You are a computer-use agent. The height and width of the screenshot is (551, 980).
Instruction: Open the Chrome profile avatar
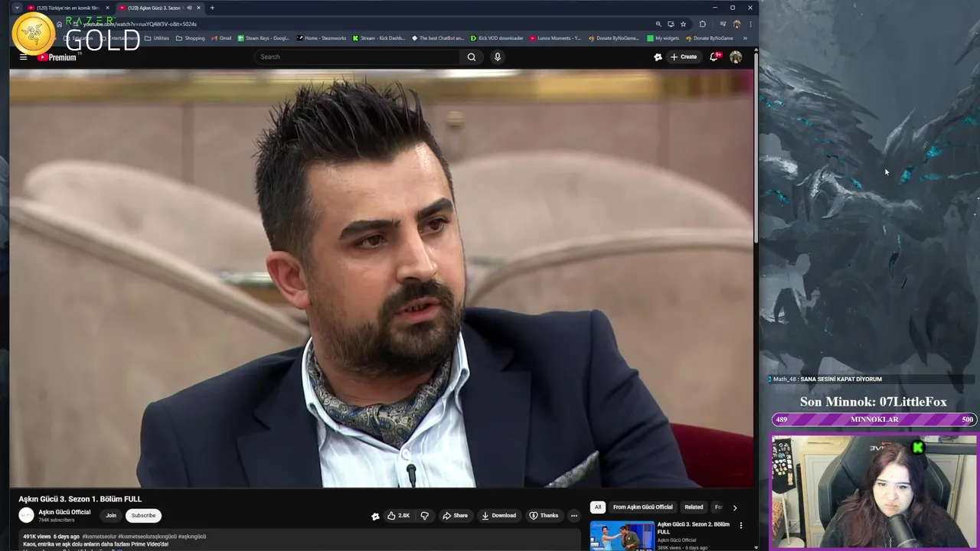pos(737,24)
